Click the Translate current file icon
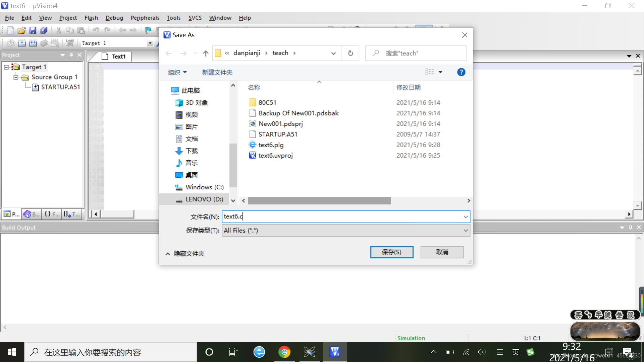Screen dimensions: 644x362 tap(11, 43)
